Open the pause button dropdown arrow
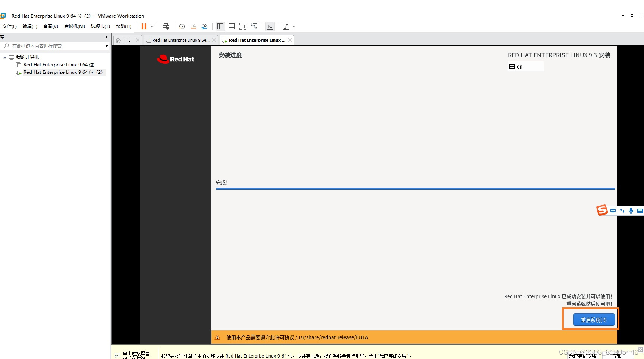 (151, 26)
